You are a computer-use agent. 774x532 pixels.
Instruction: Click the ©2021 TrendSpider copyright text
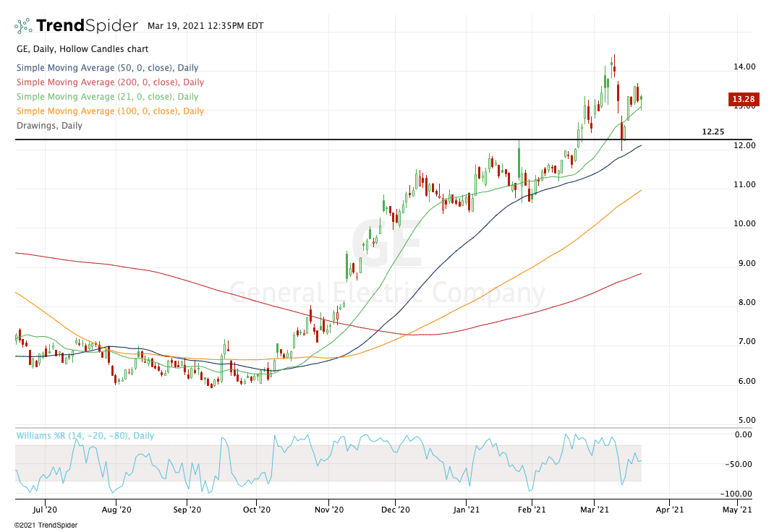point(46,525)
